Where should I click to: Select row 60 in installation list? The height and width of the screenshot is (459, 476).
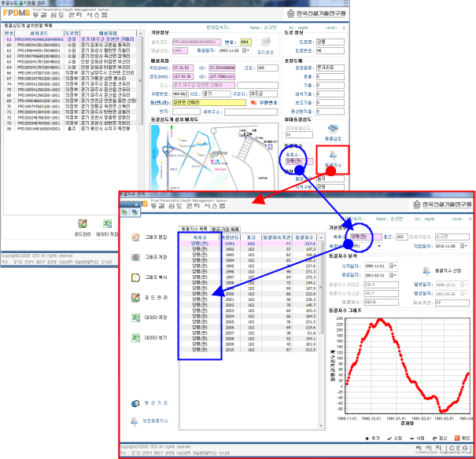coord(70,45)
